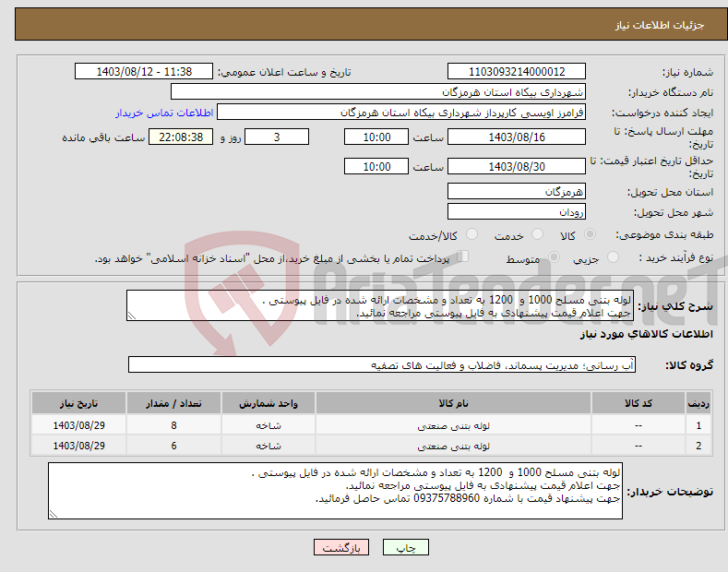Click row 2 product name لوله بتنی صنعتی
Screen dimensions: 728x572
(453, 446)
